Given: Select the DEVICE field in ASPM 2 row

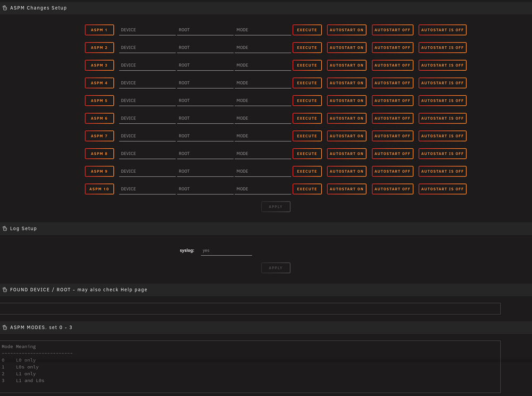Looking at the screenshot, I should tap(147, 48).
